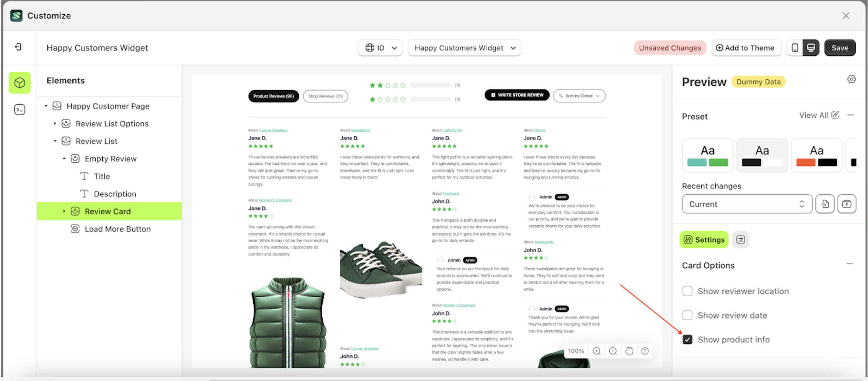Open the Preview settings gear icon
The height and width of the screenshot is (381, 868).
point(851,79)
